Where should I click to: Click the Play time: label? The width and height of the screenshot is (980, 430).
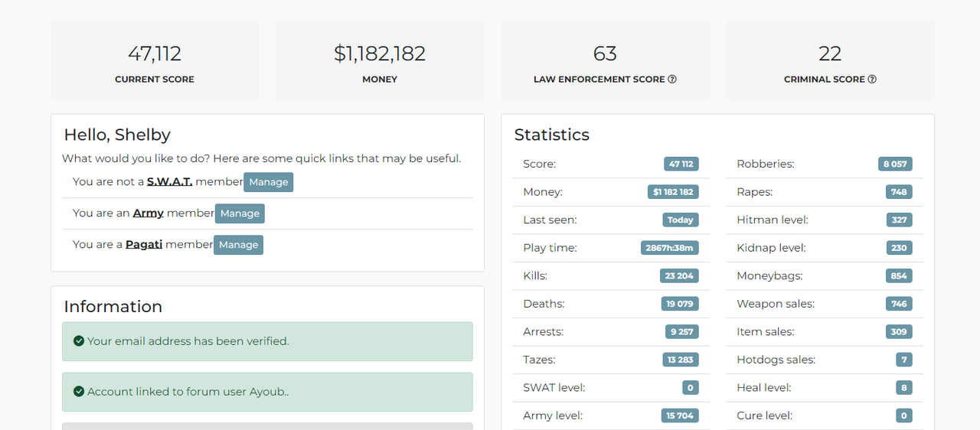(x=550, y=248)
